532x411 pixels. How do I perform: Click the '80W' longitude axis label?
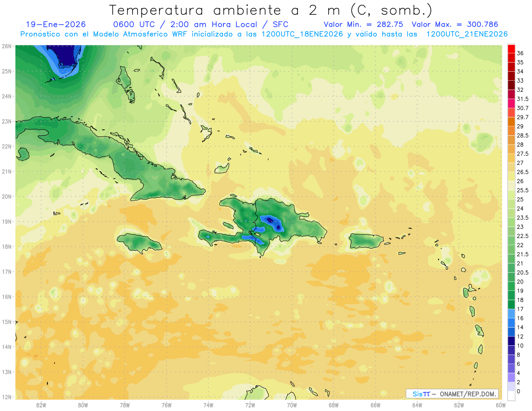[x=83, y=405]
